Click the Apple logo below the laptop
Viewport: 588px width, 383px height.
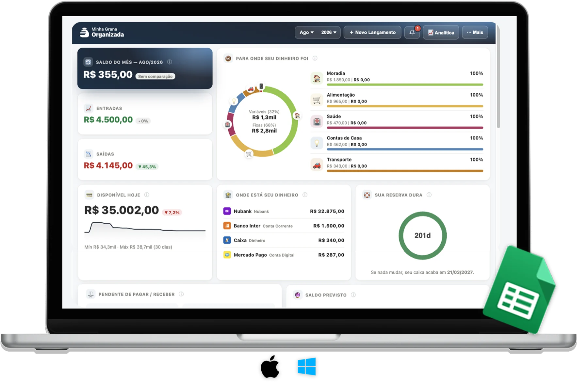270,366
